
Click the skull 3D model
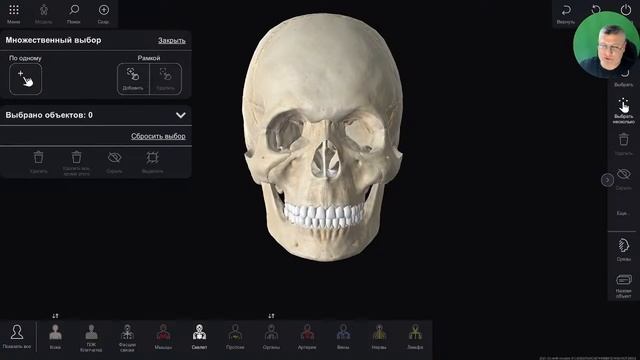(x=322, y=137)
